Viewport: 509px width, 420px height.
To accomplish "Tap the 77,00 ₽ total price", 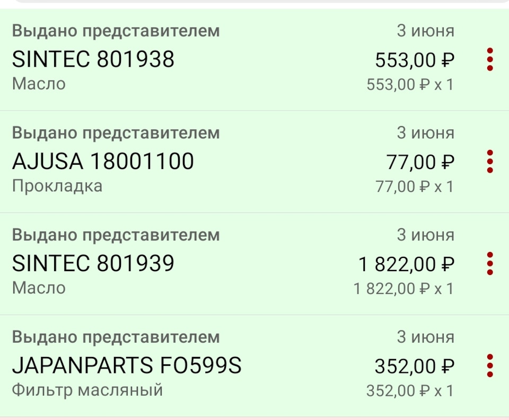I will (420, 163).
